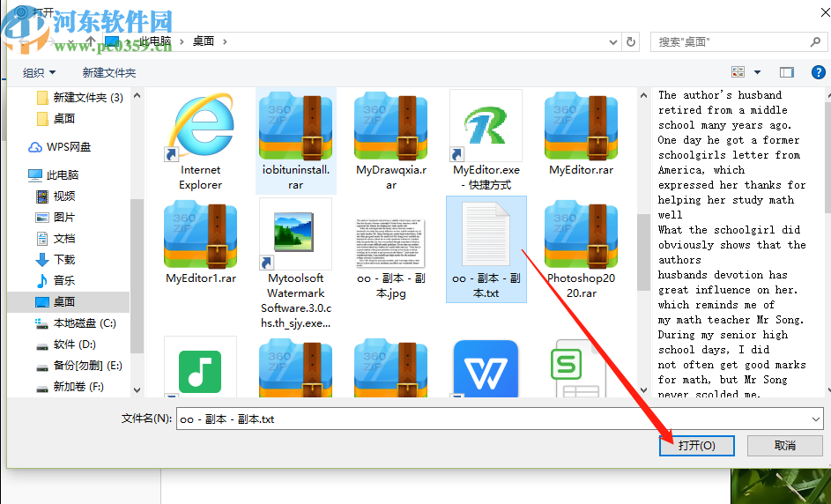Viewport: 831px width, 504px height.
Task: Click navigation pane scroll down arrow
Action: pos(137,390)
